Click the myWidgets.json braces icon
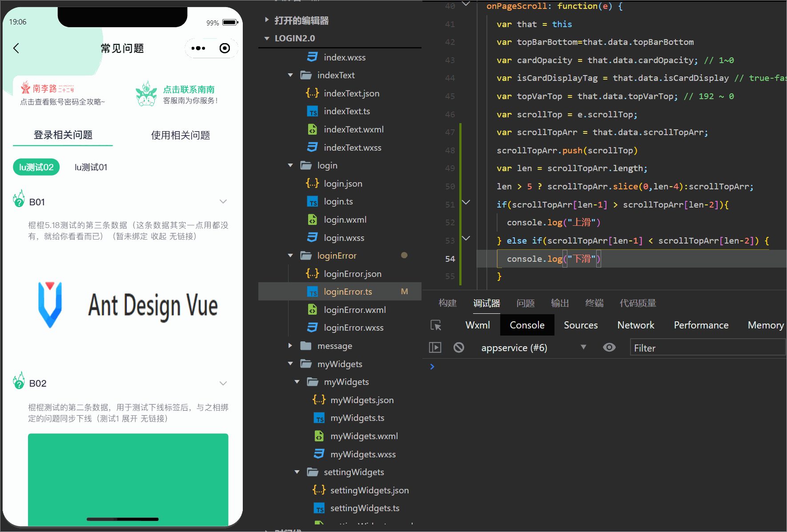The image size is (787, 532). [x=319, y=400]
